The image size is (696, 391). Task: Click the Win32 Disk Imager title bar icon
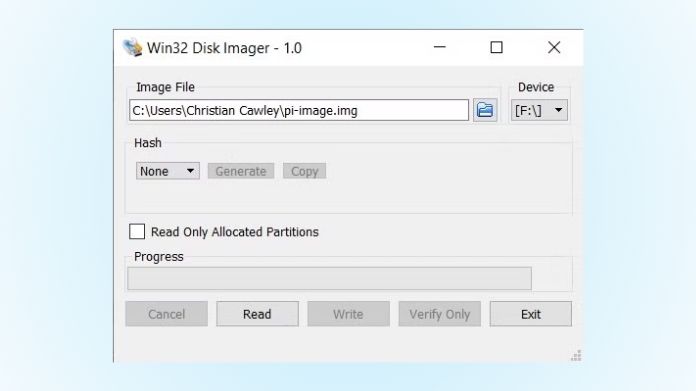coord(132,47)
